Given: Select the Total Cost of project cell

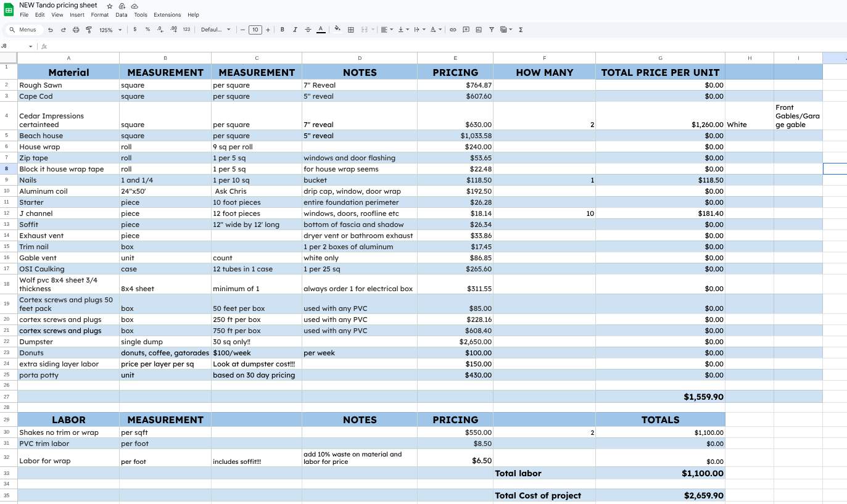Looking at the screenshot, I should click(545, 495).
